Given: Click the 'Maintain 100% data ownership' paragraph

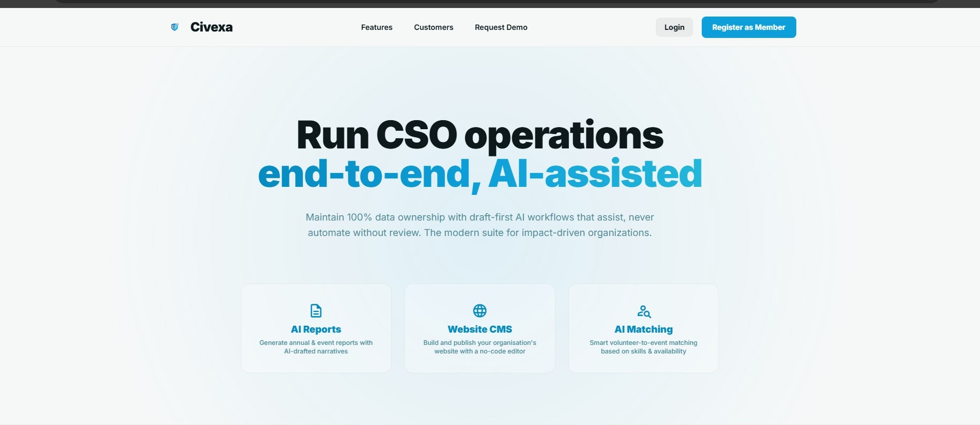Looking at the screenshot, I should click(x=480, y=225).
